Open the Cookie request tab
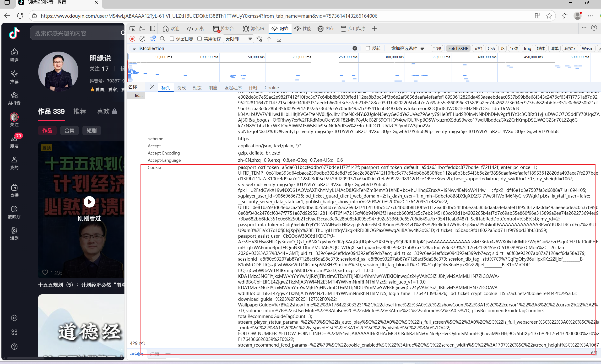This screenshot has height=364, width=601. [x=271, y=87]
